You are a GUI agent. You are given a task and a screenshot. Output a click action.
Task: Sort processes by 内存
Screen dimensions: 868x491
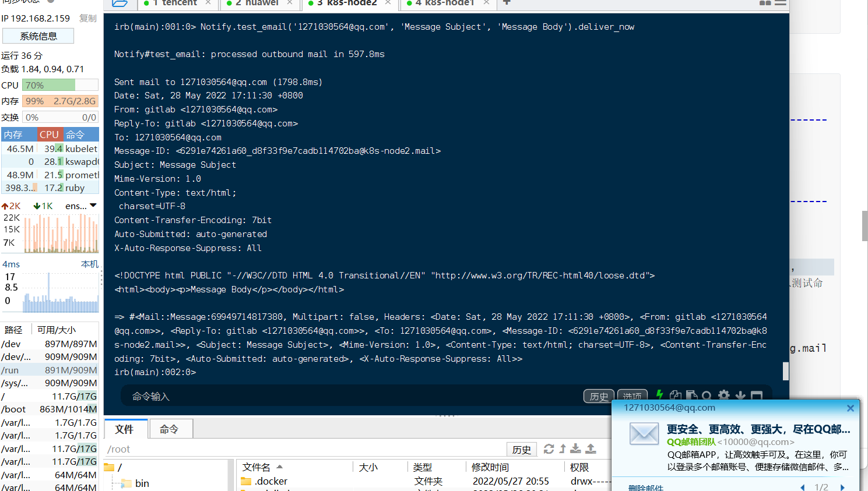coord(19,135)
